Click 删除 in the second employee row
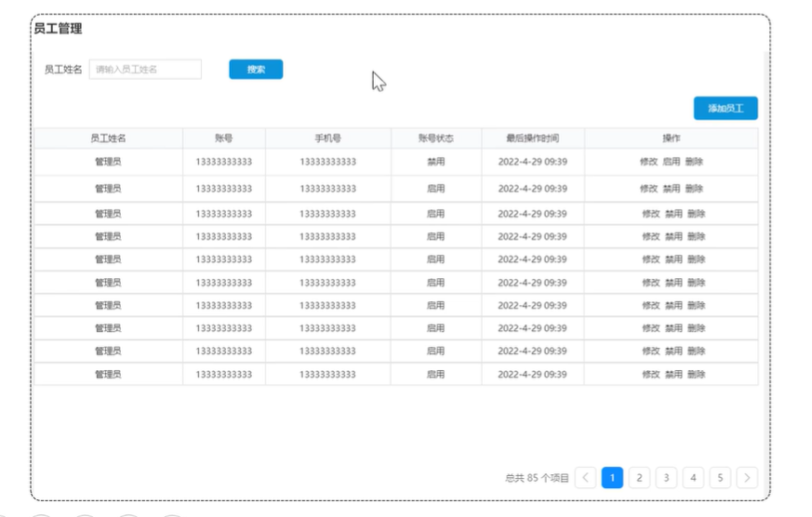Viewport: 812px width, 517px height. 695,189
